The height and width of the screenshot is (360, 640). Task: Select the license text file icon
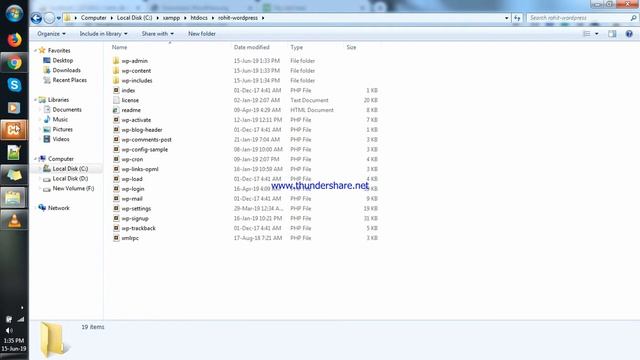click(x=116, y=100)
